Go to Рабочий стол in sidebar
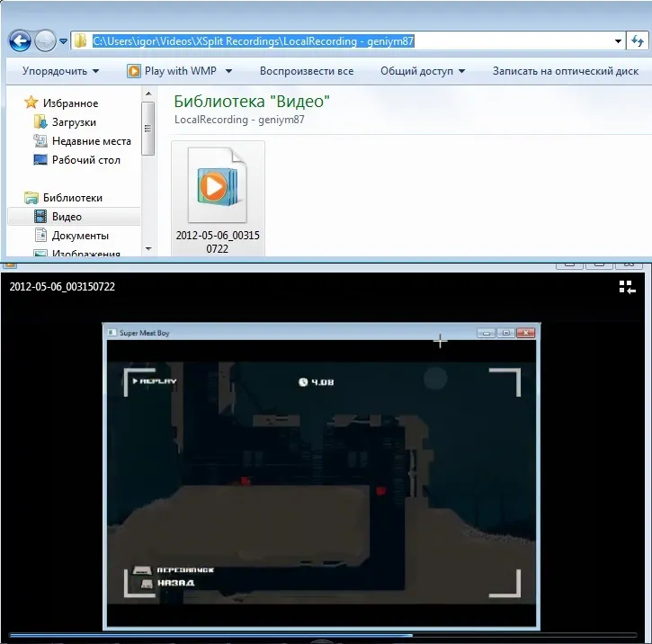652x644 pixels. pyautogui.click(x=85, y=160)
